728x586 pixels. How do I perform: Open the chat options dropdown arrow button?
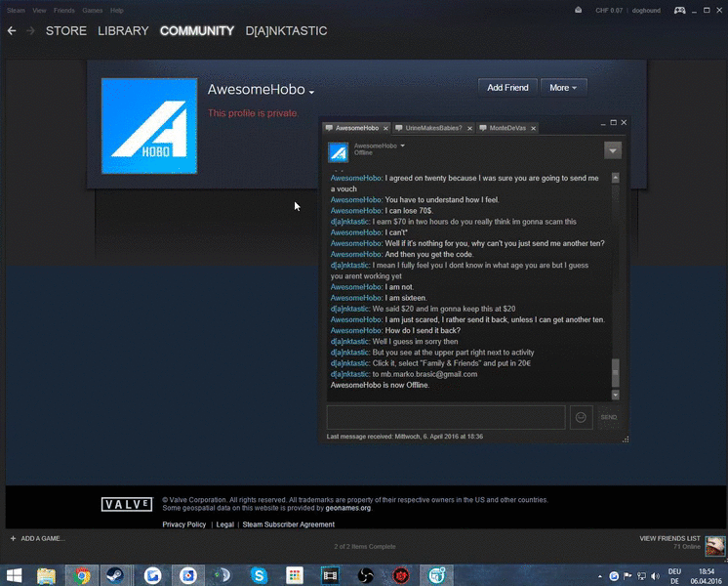(613, 150)
